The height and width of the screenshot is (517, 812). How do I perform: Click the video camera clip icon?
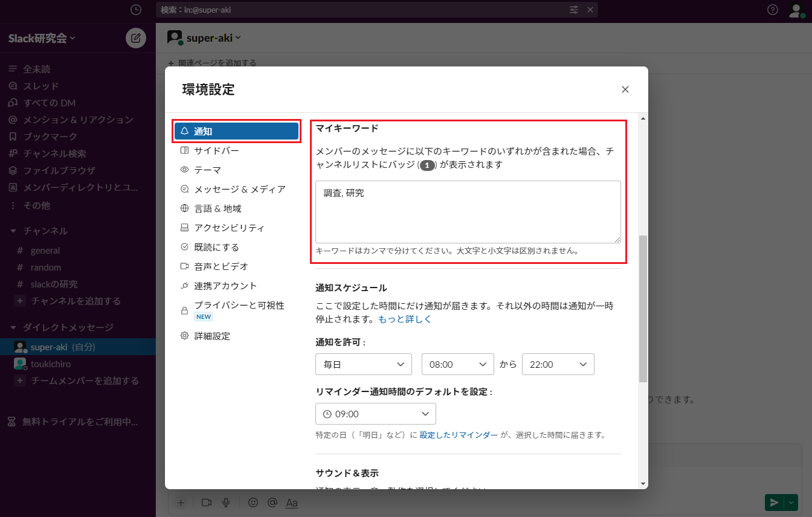tap(207, 503)
